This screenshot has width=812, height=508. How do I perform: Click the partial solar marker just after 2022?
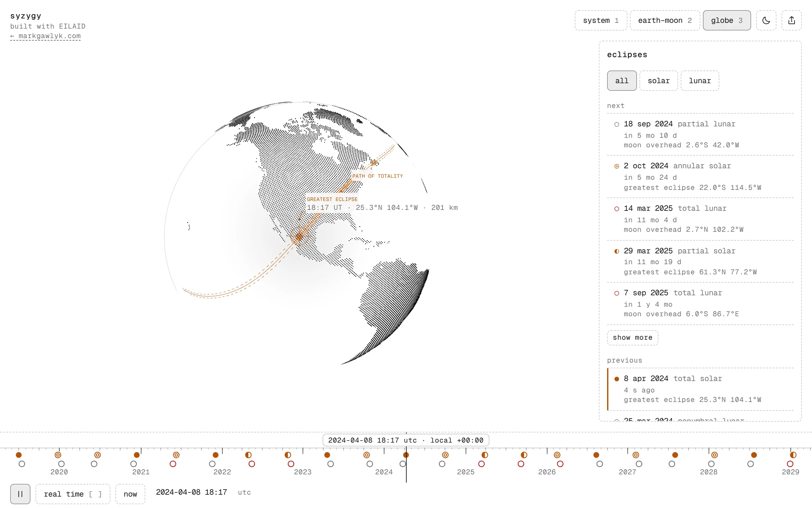(x=248, y=455)
